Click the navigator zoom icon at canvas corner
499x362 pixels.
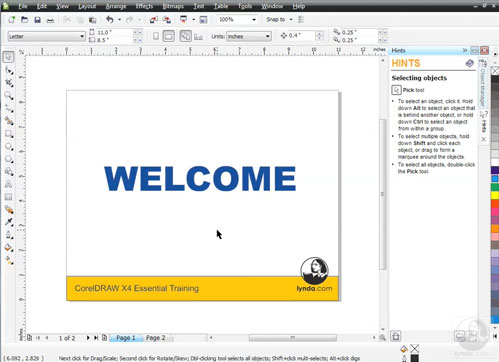tap(382, 338)
